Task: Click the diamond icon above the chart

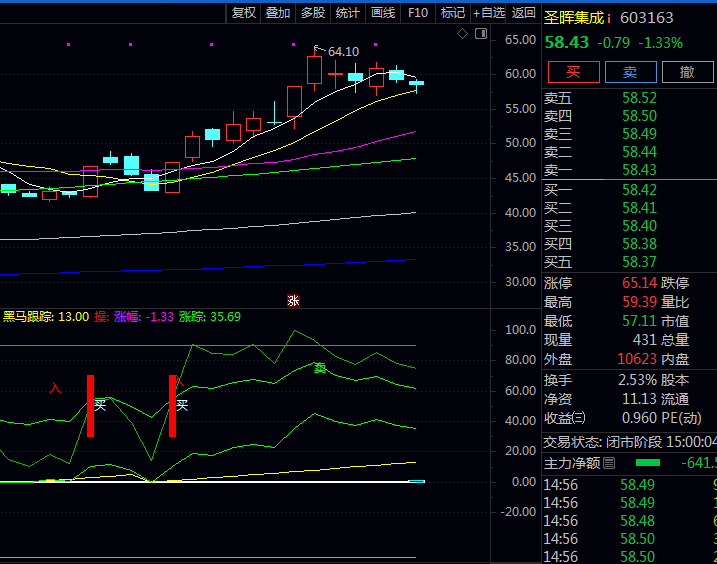Action: [462, 34]
